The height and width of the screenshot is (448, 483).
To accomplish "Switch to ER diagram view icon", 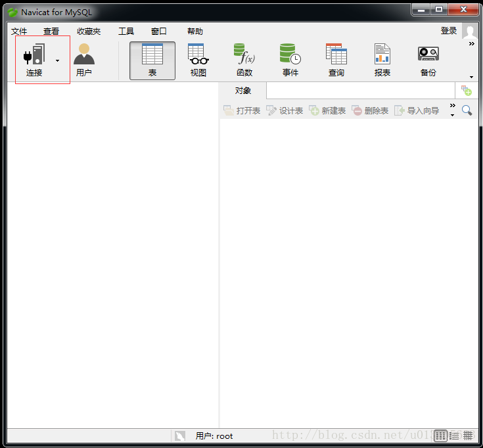I will coord(468,436).
